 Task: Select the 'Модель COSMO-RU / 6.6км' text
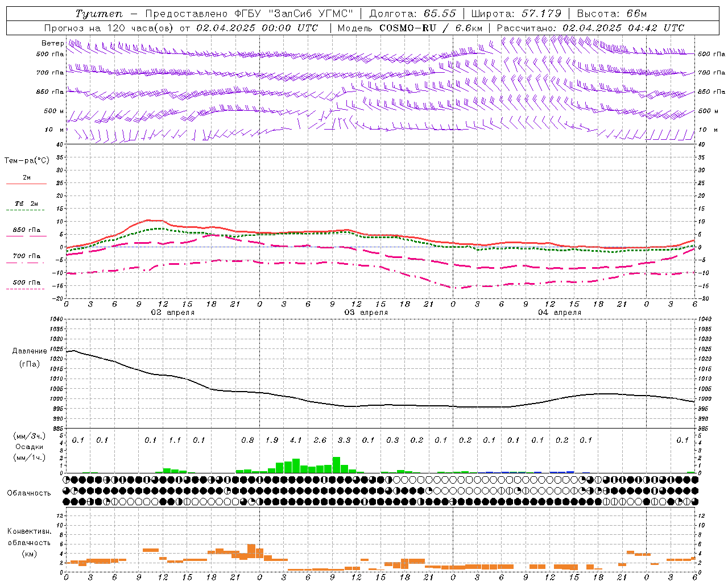pos(410,28)
